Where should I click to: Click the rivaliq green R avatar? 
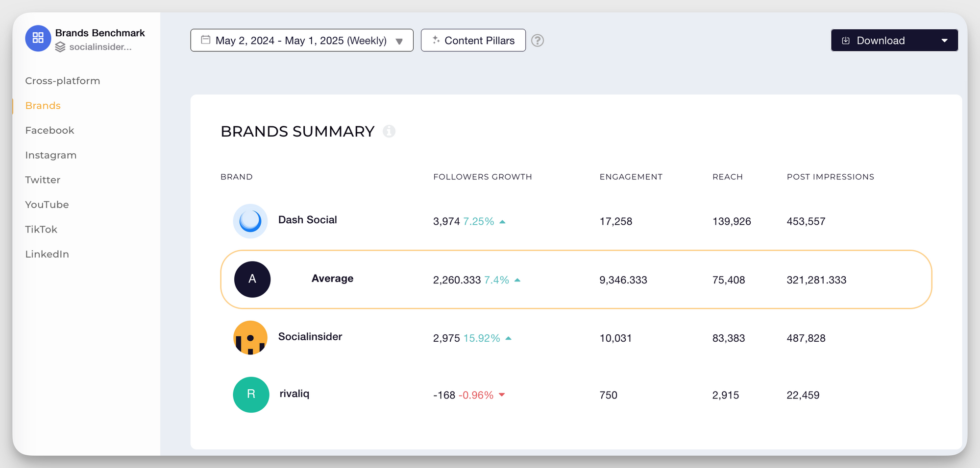[x=251, y=395]
